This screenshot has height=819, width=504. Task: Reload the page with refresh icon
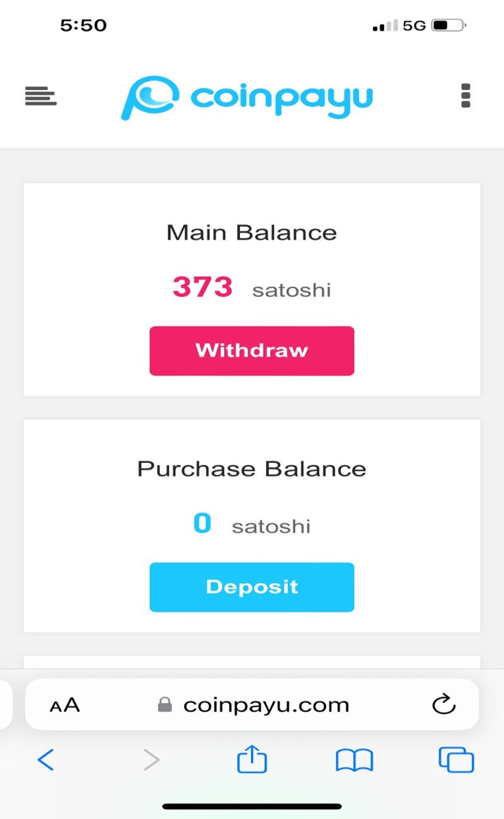click(x=444, y=704)
